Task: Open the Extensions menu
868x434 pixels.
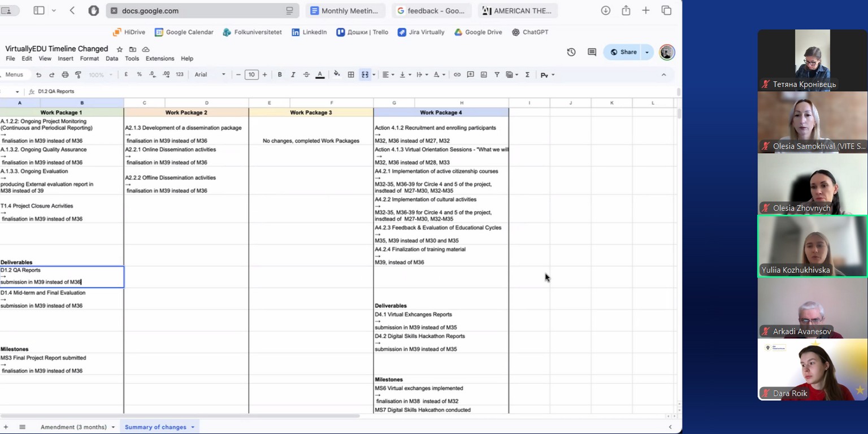Action: (160, 59)
